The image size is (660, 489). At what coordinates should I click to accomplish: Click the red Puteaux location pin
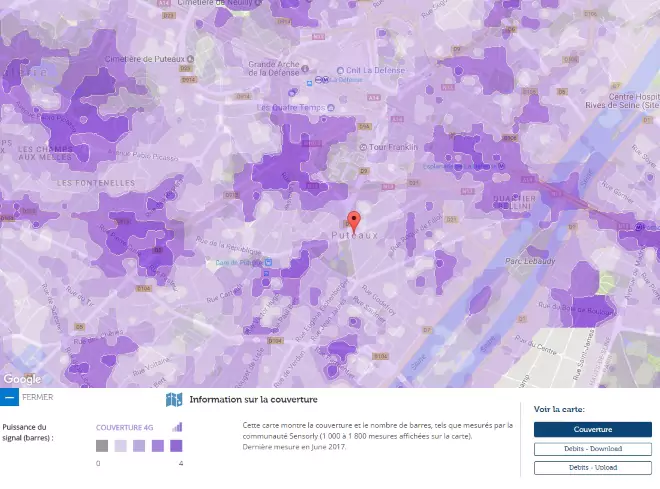point(354,222)
